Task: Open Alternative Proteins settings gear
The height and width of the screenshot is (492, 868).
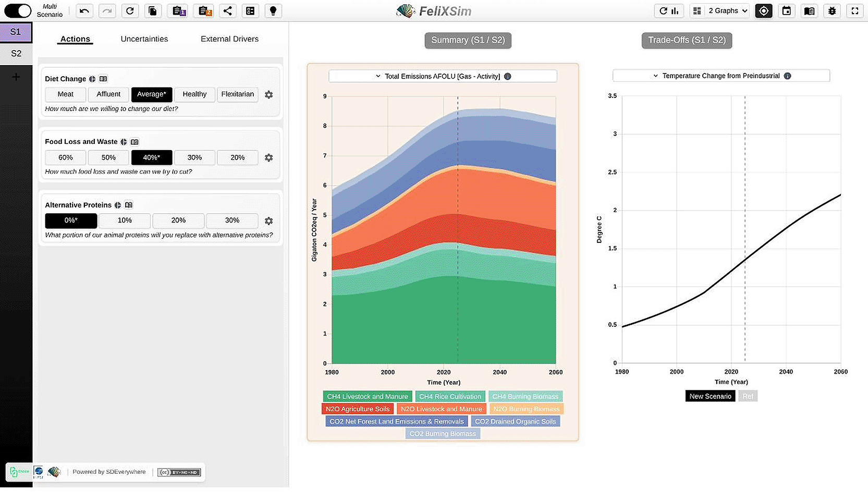Action: point(269,221)
